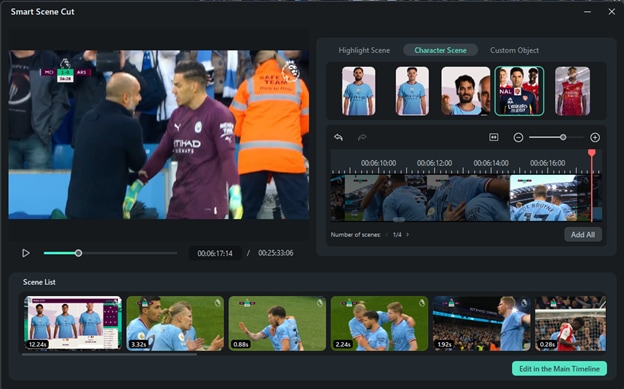Select the Character Scene tab

(x=440, y=50)
